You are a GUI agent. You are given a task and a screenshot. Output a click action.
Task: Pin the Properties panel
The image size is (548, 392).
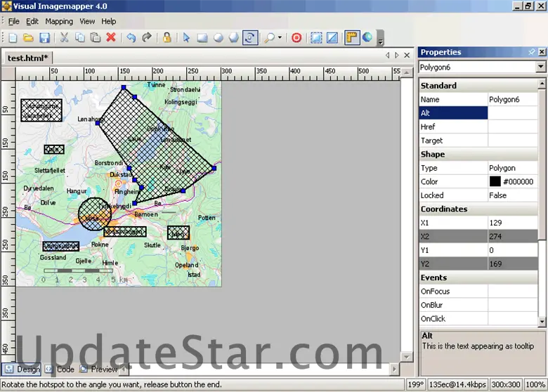point(532,52)
